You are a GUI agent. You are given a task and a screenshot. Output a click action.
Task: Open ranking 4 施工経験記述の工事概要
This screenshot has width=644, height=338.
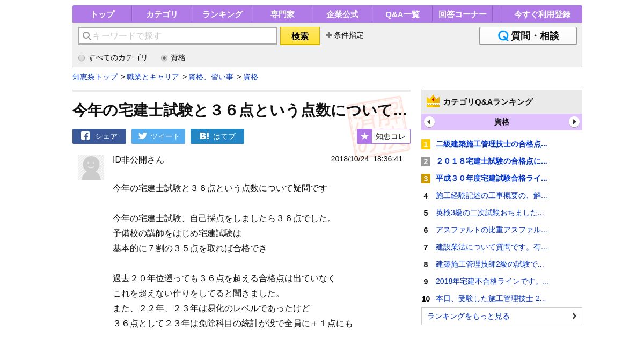[x=492, y=196]
